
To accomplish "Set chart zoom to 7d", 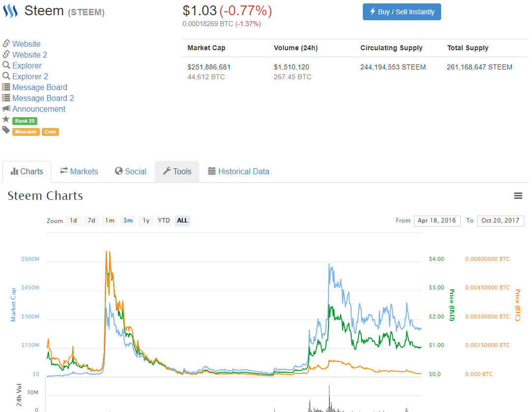I will coord(91,221).
